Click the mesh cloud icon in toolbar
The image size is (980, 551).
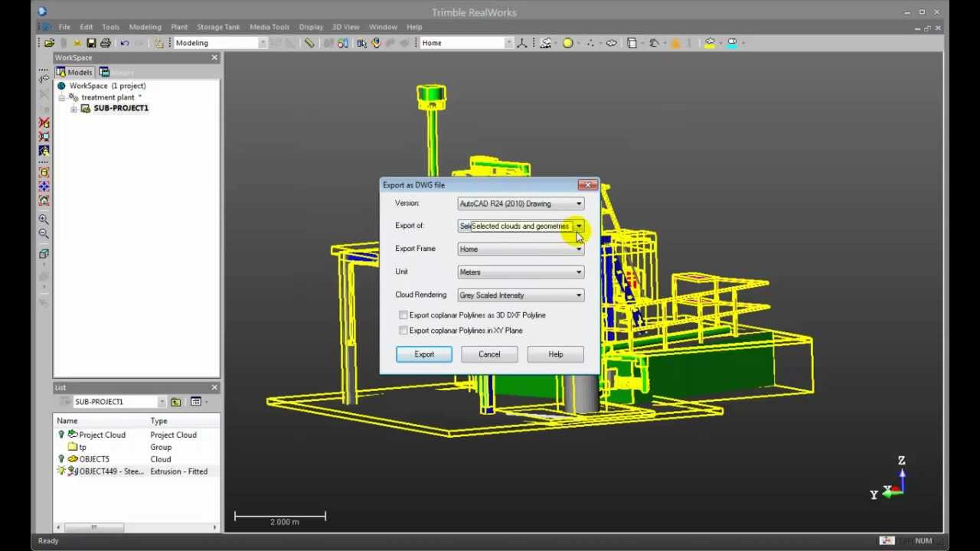611,43
